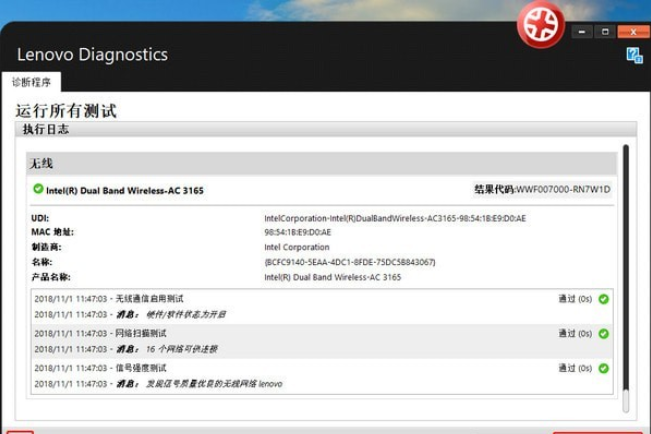The width and height of the screenshot is (651, 434).
Task: Click the 产品名称 label
Action: coord(51,277)
